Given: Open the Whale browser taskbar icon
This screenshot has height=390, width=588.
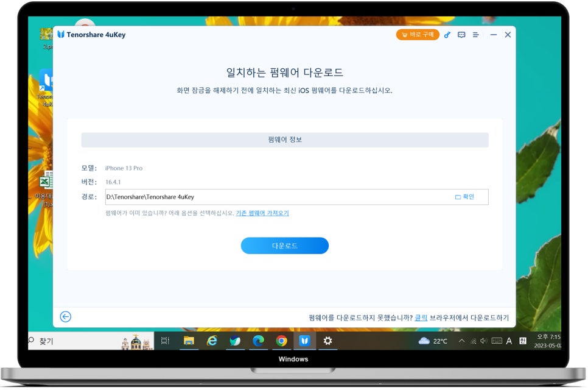Looking at the screenshot, I should [x=235, y=341].
